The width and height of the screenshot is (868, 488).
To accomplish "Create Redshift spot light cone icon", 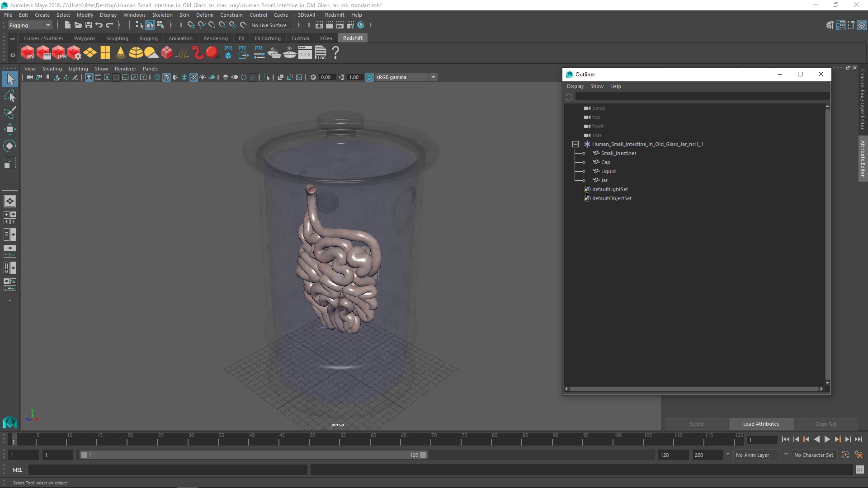I will 120,53.
